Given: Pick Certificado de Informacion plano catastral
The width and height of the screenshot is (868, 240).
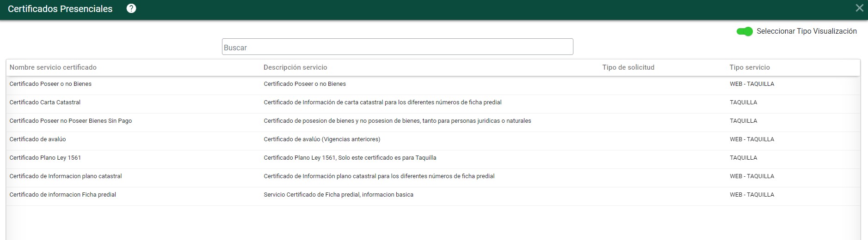Looking at the screenshot, I should [x=66, y=176].
